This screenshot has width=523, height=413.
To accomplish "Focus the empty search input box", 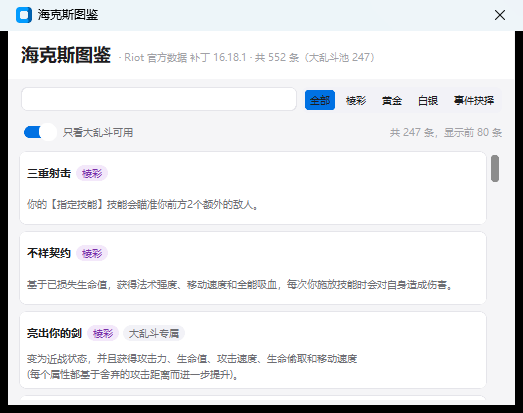I will 159,99.
